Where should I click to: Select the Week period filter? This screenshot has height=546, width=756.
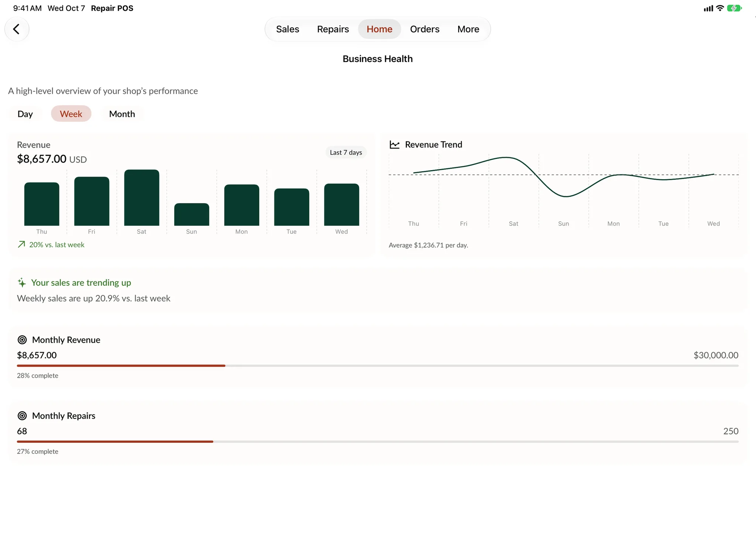pos(71,114)
